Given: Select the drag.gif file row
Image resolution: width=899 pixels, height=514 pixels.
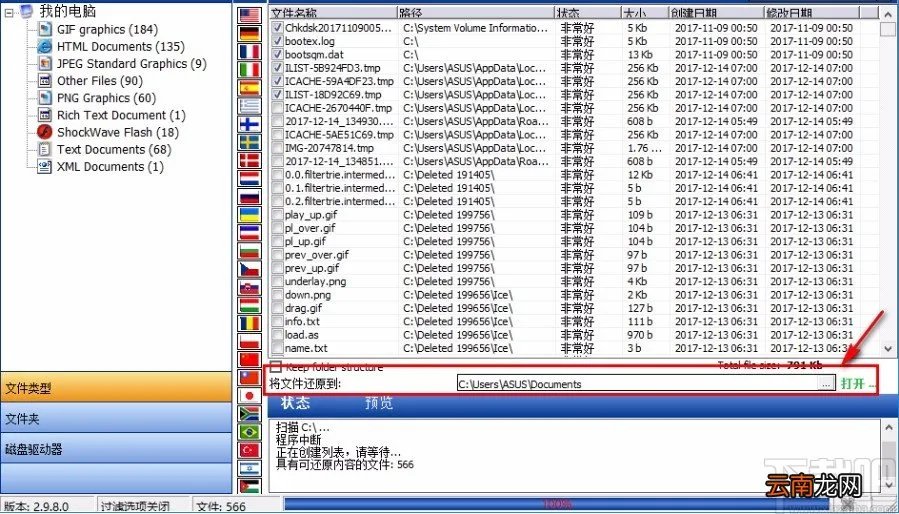Looking at the screenshot, I should click(x=575, y=308).
